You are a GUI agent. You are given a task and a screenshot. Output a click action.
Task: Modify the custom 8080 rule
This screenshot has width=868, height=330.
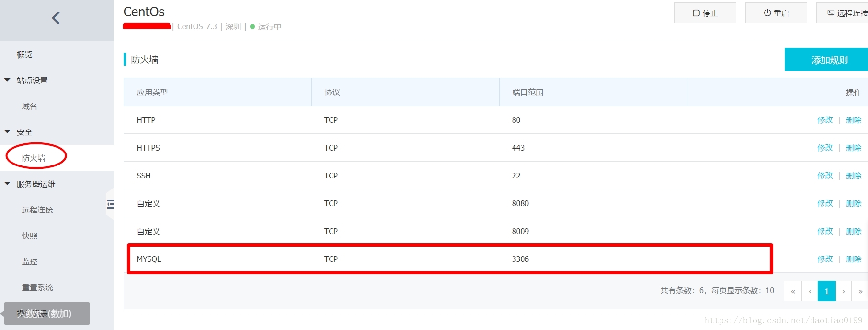point(825,203)
